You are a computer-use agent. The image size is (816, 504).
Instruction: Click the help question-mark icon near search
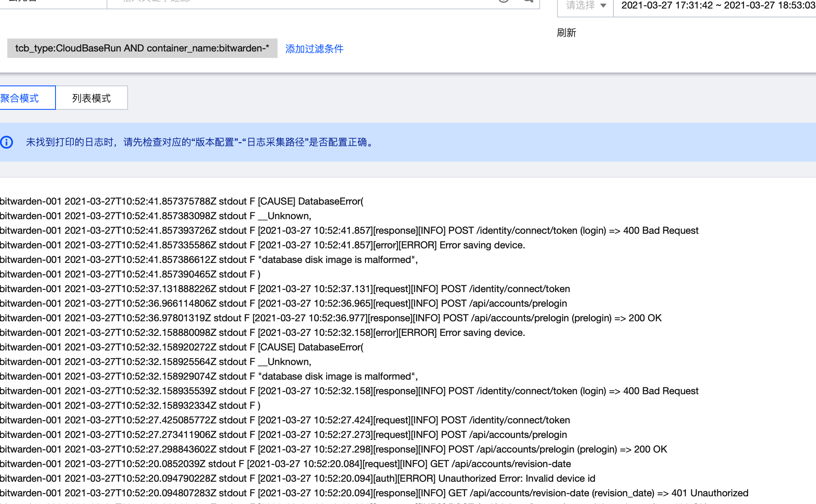point(504,2)
